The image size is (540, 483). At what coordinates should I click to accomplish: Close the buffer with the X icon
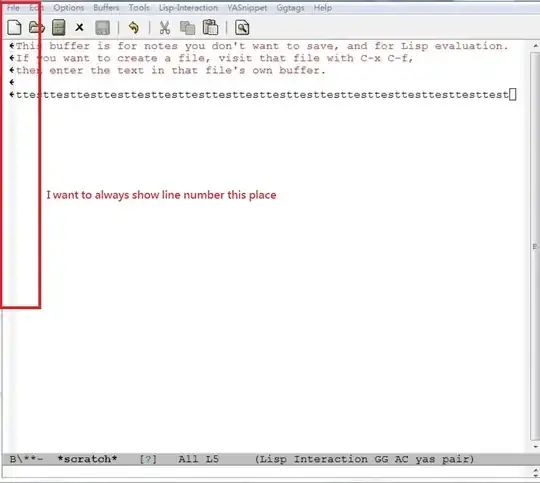point(80,27)
